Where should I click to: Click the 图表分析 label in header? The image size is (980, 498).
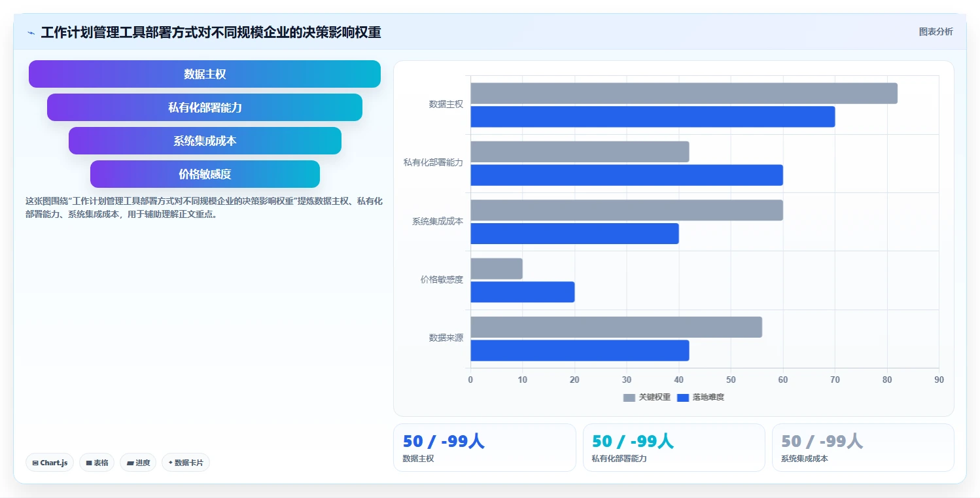(x=936, y=31)
